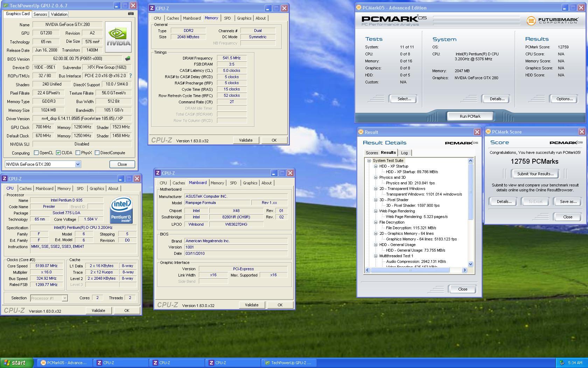This screenshot has height=368, width=588.
Task: Click the bus interface question mark icon
Action: coord(131,76)
